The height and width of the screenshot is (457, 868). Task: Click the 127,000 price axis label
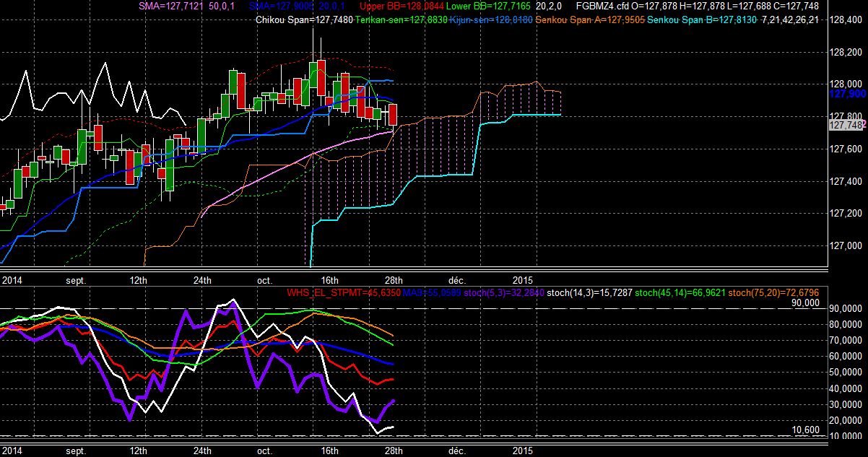coord(846,245)
